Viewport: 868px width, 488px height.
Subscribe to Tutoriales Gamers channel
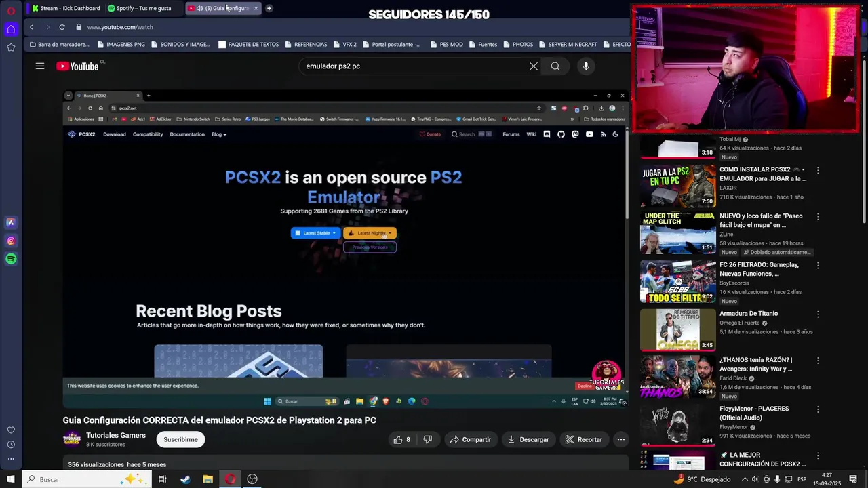pos(180,439)
